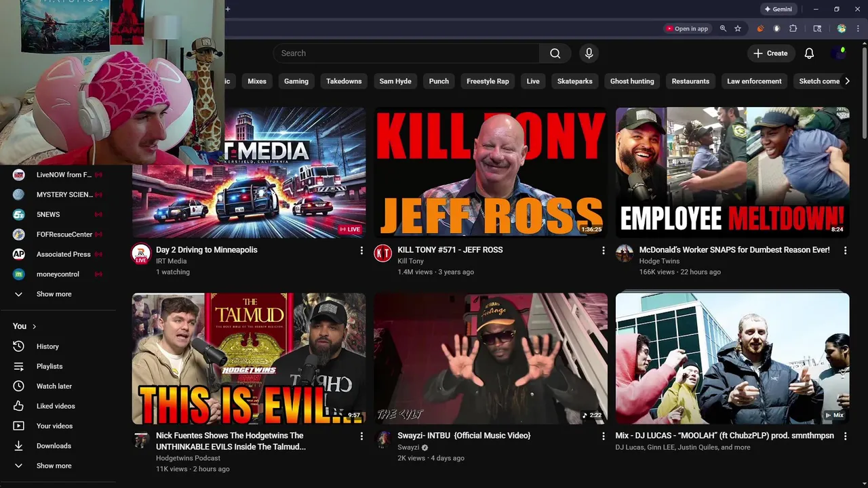
Task: Open Swayzi channel avatar
Action: click(383, 439)
